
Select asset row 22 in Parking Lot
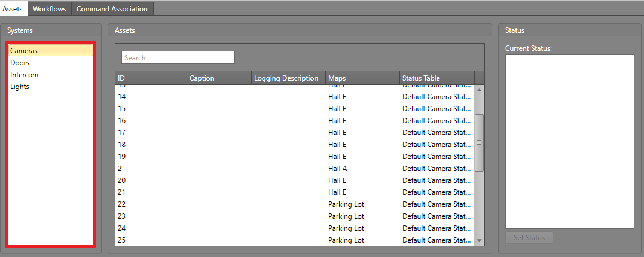[239, 204]
